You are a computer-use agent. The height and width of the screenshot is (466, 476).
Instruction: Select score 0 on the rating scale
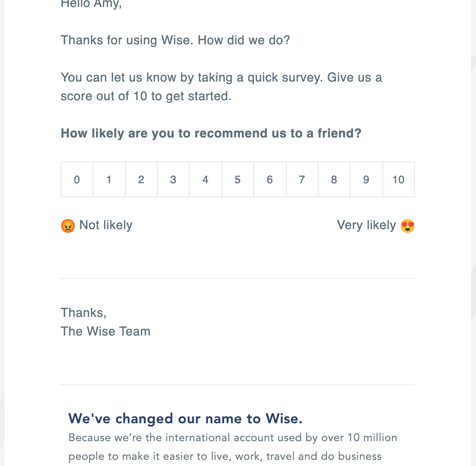pos(77,179)
